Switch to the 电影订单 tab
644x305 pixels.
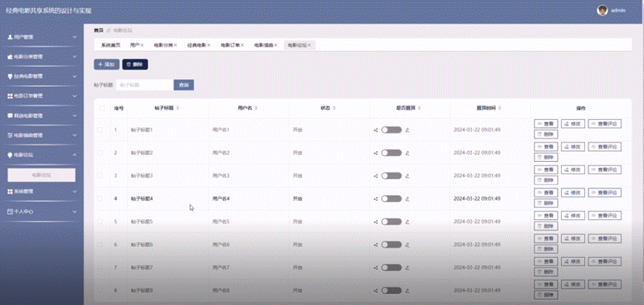click(x=230, y=45)
